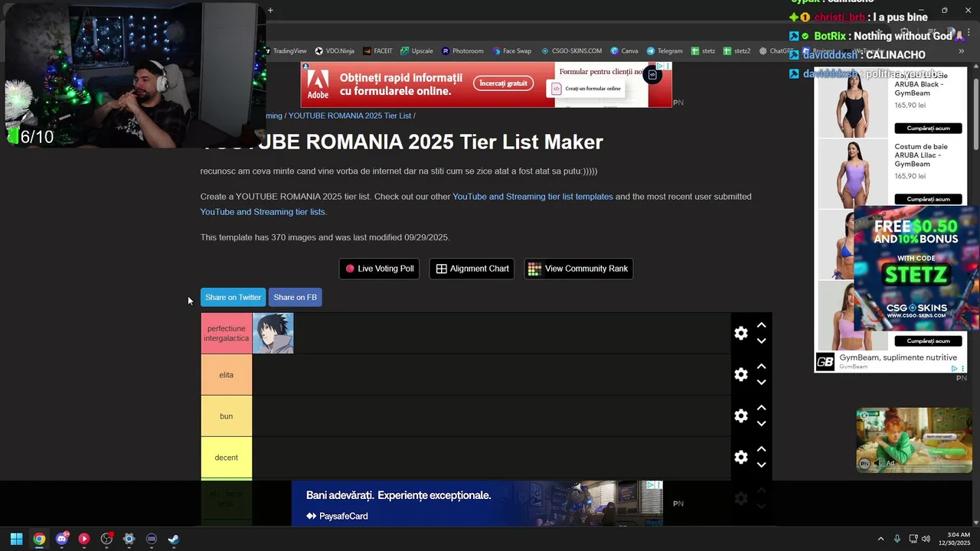Open YouTube and Streaming tier lists link
Viewport: 980px width, 551px height.
(263, 212)
